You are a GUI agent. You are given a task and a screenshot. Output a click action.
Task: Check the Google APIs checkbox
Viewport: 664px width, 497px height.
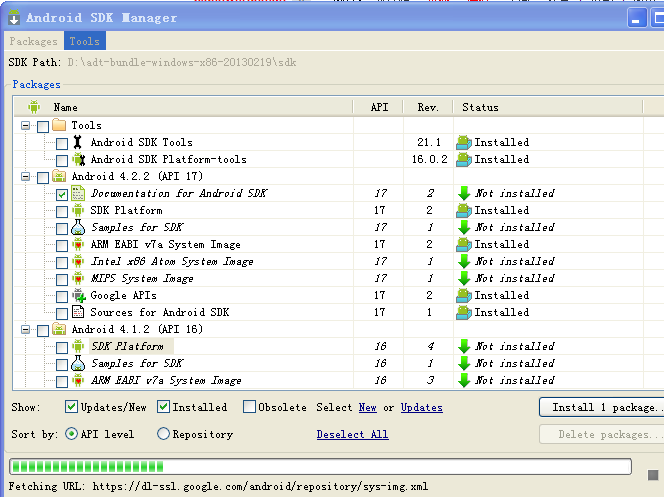pyautogui.click(x=62, y=297)
